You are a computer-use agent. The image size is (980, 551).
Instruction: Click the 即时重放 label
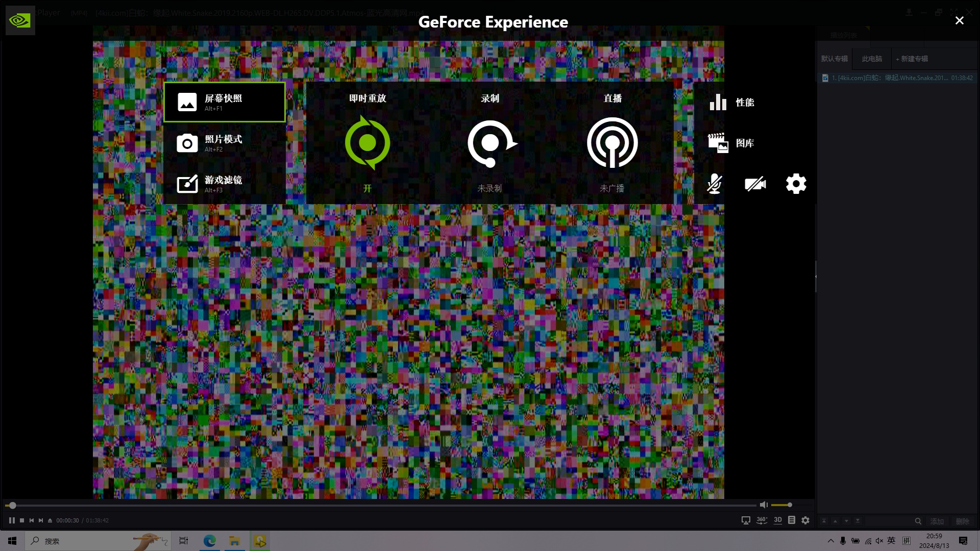(x=367, y=98)
